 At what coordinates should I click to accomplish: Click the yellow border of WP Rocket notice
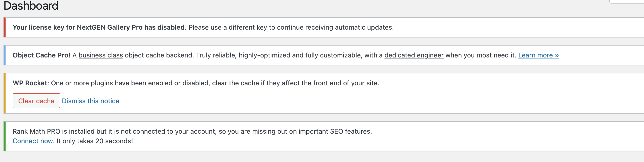(x=5, y=93)
